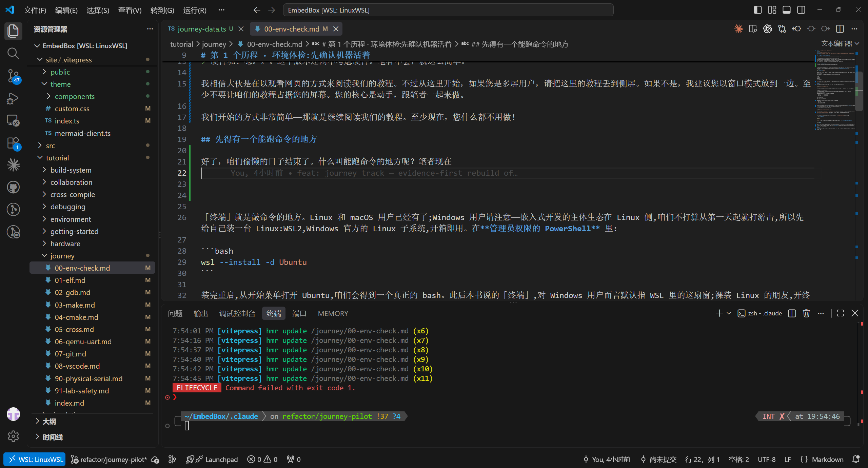Screen dimensions: 868x468
Task: Open 03-make.md in the file tree
Action: click(x=92, y=305)
